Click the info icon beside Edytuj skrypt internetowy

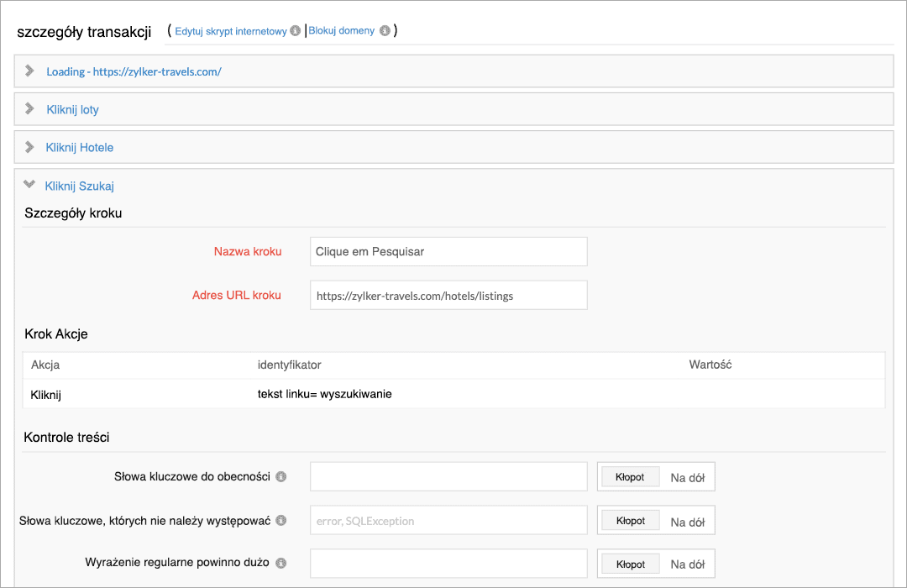pos(294,30)
